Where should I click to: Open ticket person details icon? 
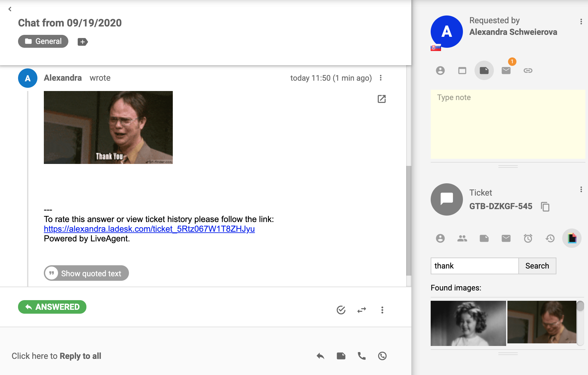coord(440,238)
